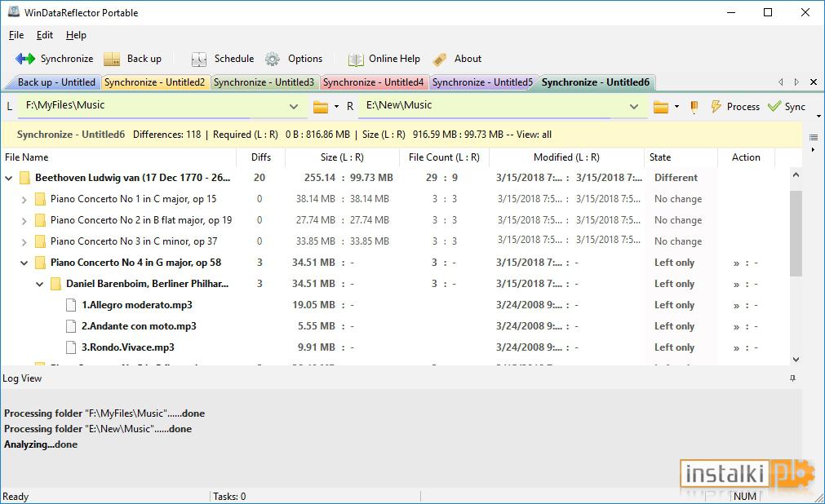
Task: Click the Process lightning icon
Action: [x=716, y=106]
